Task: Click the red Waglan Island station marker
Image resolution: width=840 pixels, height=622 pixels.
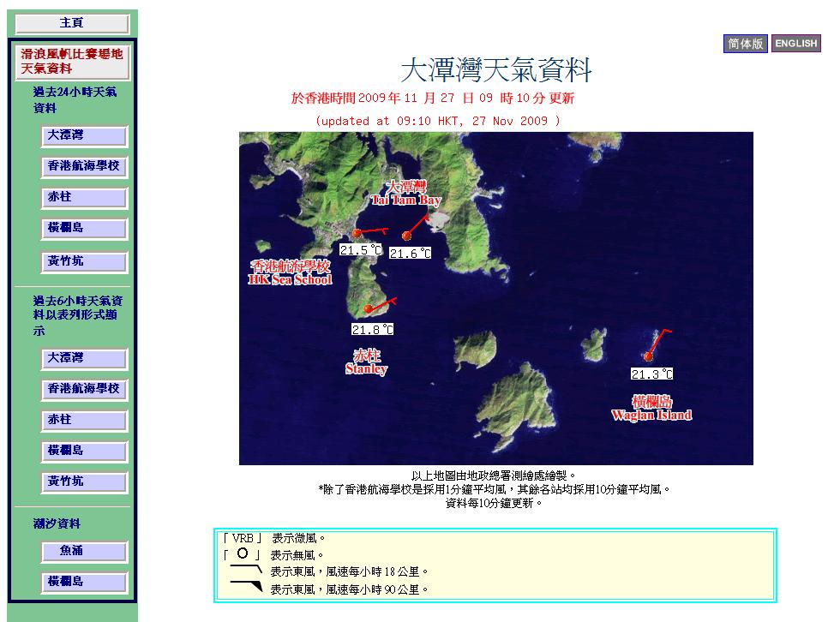Action: 648,356
